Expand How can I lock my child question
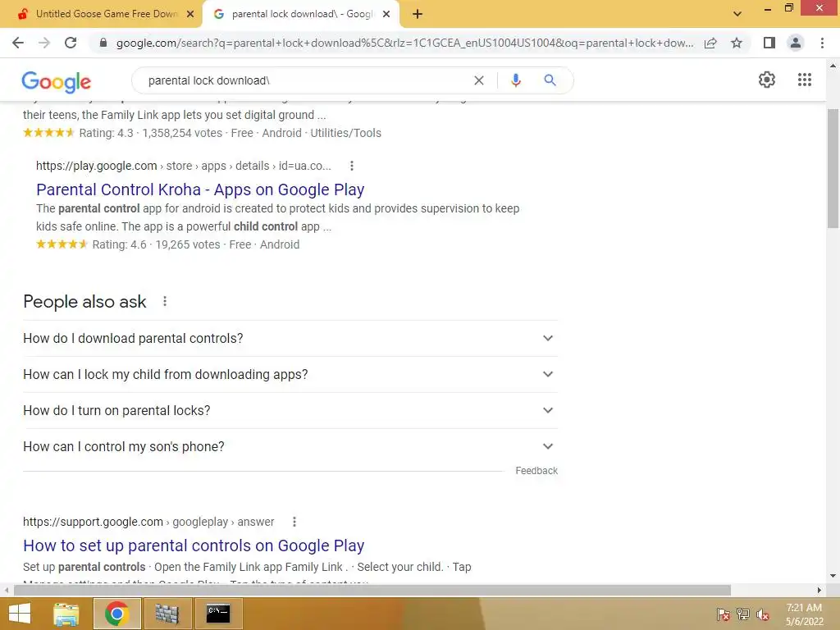The image size is (840, 630). [x=290, y=374]
